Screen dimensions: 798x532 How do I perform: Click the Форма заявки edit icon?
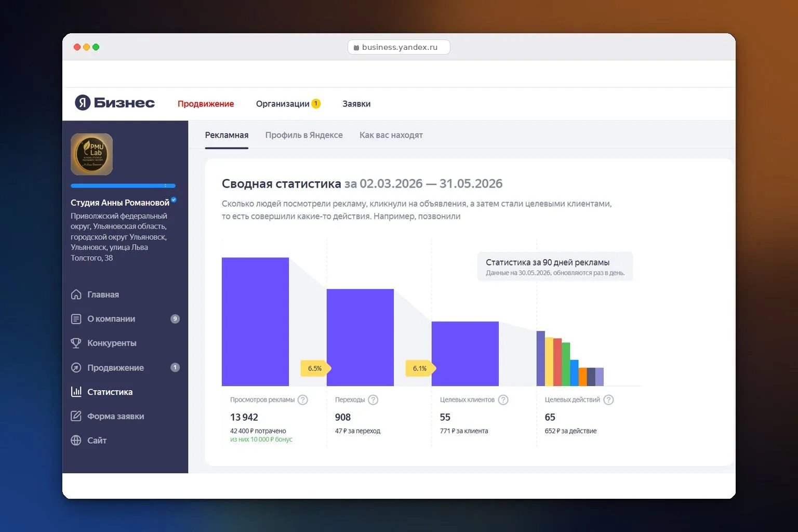coord(76,416)
